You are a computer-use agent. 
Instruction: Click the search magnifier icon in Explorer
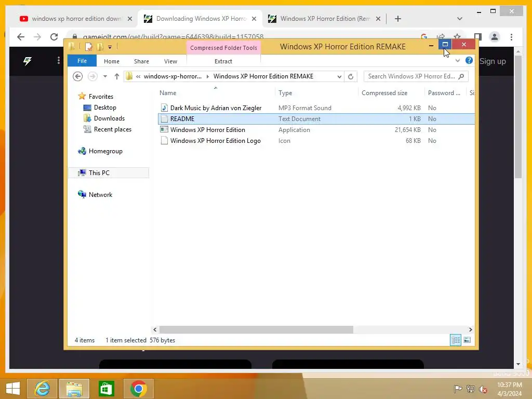coord(461,76)
